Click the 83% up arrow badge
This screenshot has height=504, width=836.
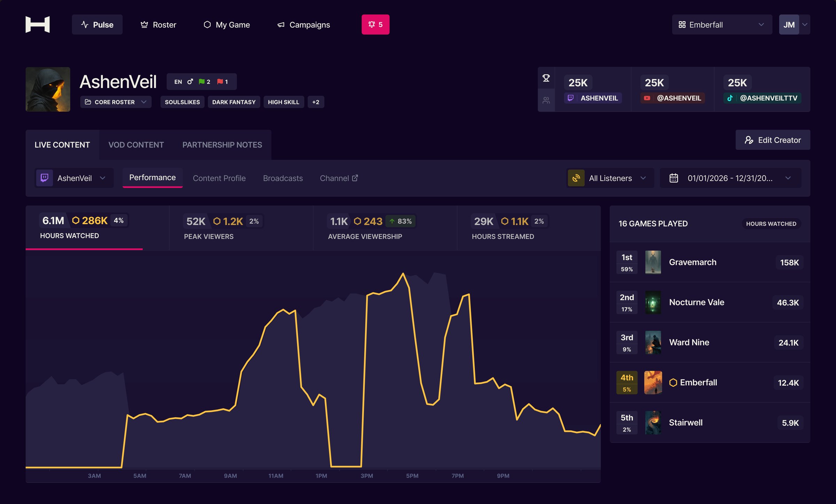coord(401,221)
